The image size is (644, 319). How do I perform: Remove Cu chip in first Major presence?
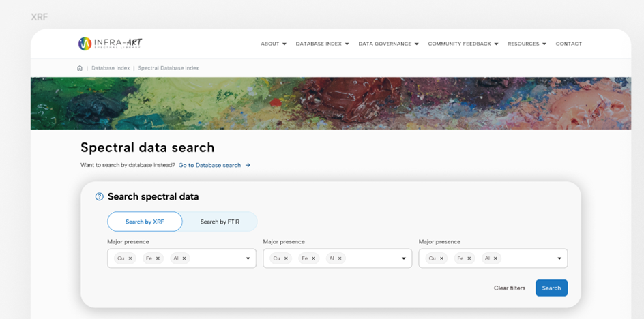point(130,258)
